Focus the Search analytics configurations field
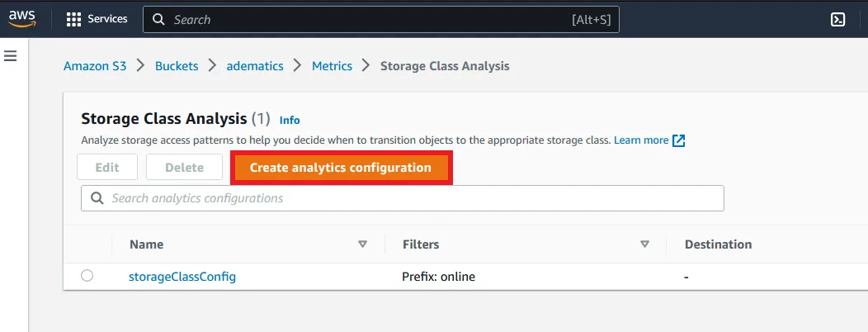 (x=413, y=198)
